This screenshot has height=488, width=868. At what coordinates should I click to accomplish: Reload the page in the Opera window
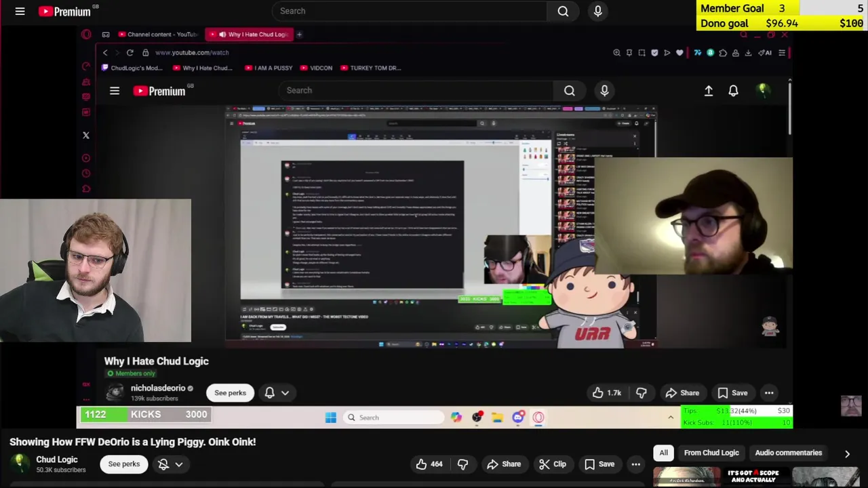click(x=130, y=52)
